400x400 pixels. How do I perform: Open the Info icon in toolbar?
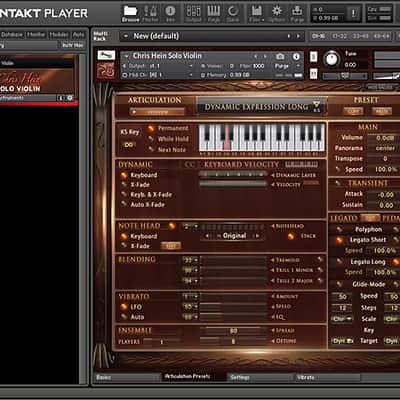point(170,13)
